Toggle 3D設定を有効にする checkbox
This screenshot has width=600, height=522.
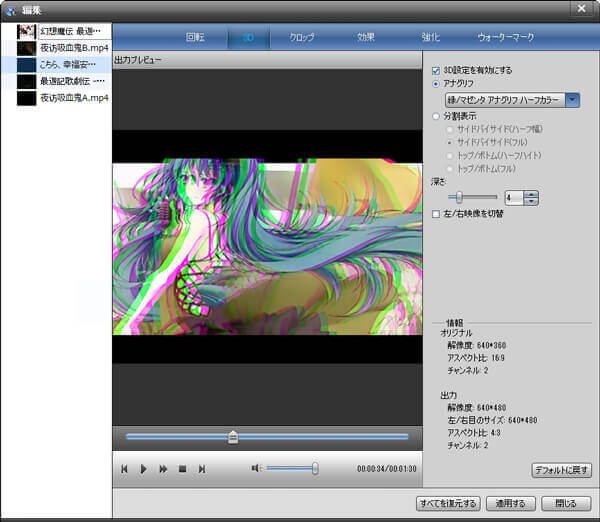436,70
